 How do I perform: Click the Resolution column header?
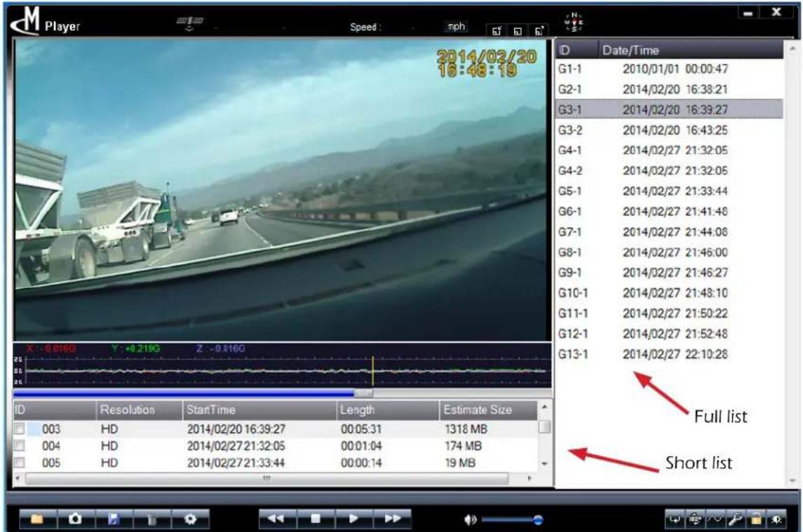(x=139, y=409)
